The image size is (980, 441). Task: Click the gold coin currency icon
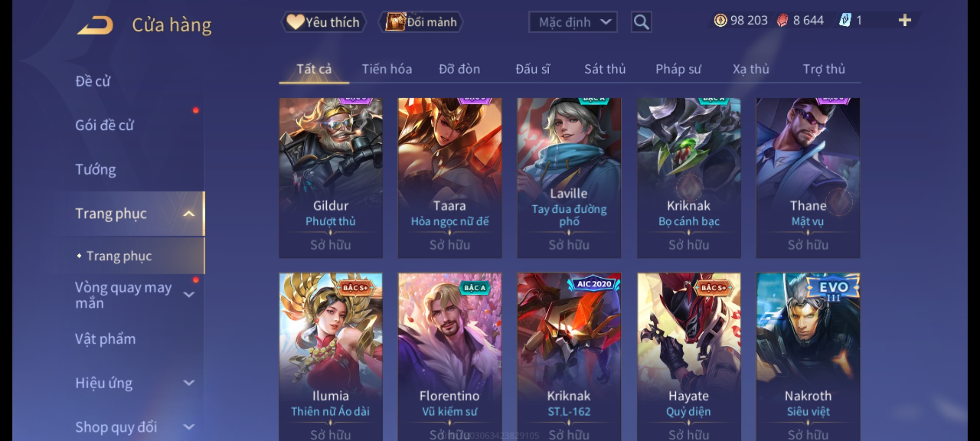click(x=720, y=20)
